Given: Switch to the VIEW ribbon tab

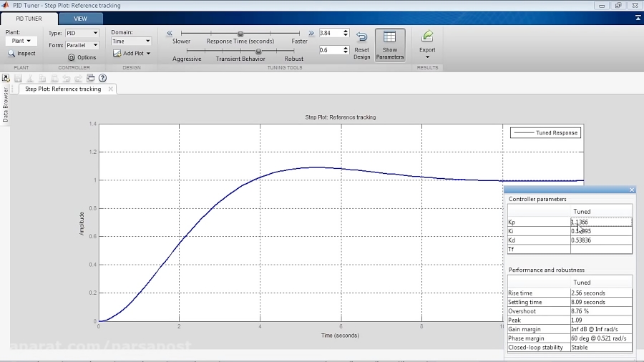Looking at the screenshot, I should point(80,18).
